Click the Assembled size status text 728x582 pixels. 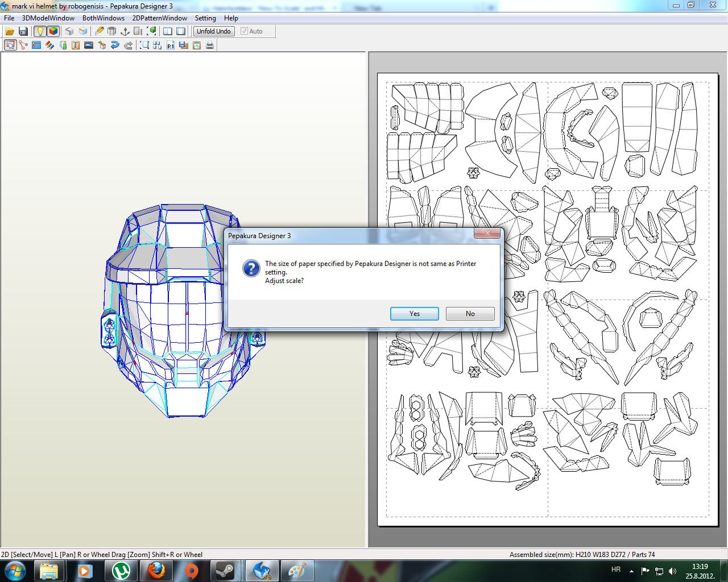click(x=582, y=555)
